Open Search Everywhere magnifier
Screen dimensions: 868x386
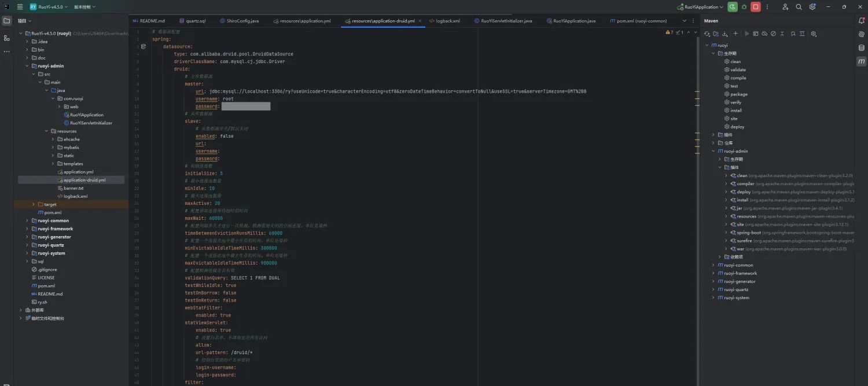tap(799, 7)
